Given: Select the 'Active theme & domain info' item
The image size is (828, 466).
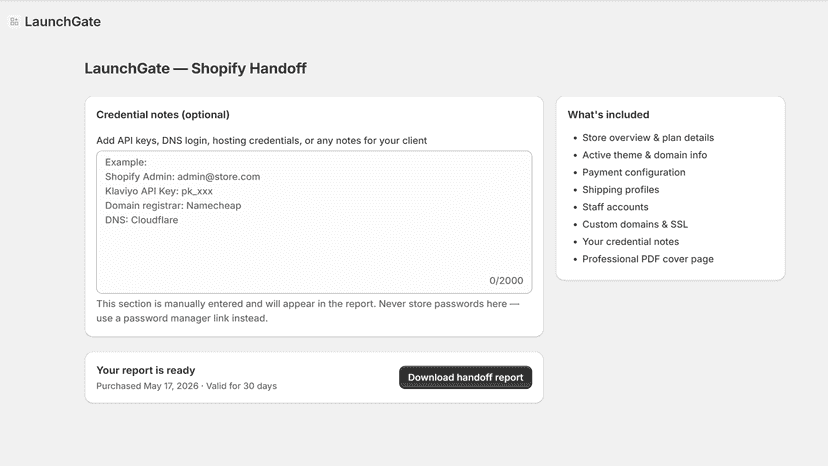Looking at the screenshot, I should click(644, 155).
